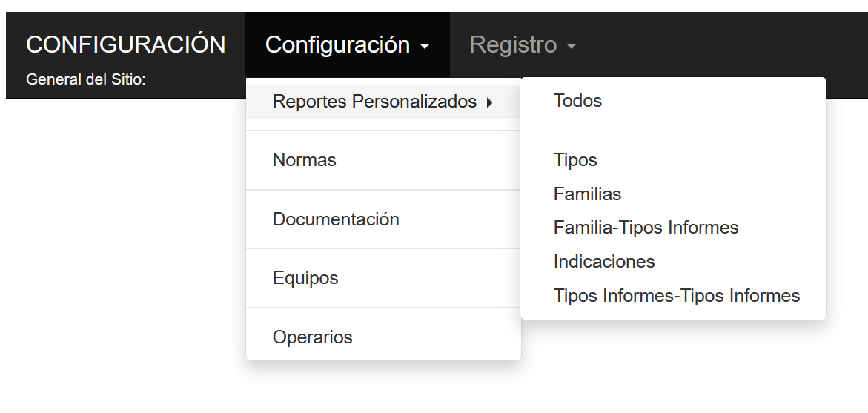
Task: Open the Configuración dropdown menu
Action: point(347,45)
